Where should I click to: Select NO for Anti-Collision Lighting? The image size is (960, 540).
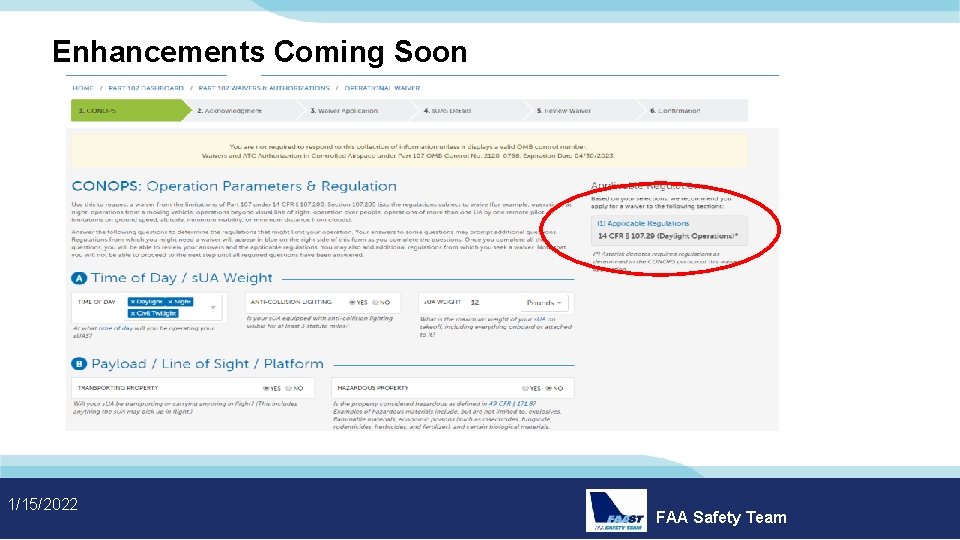375,302
